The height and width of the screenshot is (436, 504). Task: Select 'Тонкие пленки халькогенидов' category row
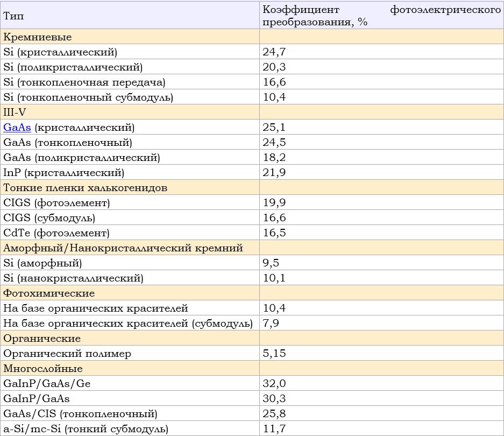coord(252,187)
